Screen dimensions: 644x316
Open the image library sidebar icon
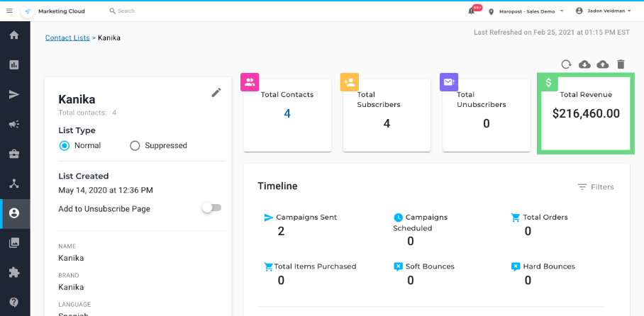click(14, 243)
